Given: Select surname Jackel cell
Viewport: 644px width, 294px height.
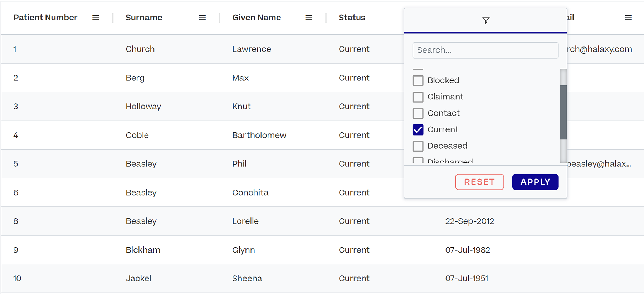Looking at the screenshot, I should click(138, 278).
